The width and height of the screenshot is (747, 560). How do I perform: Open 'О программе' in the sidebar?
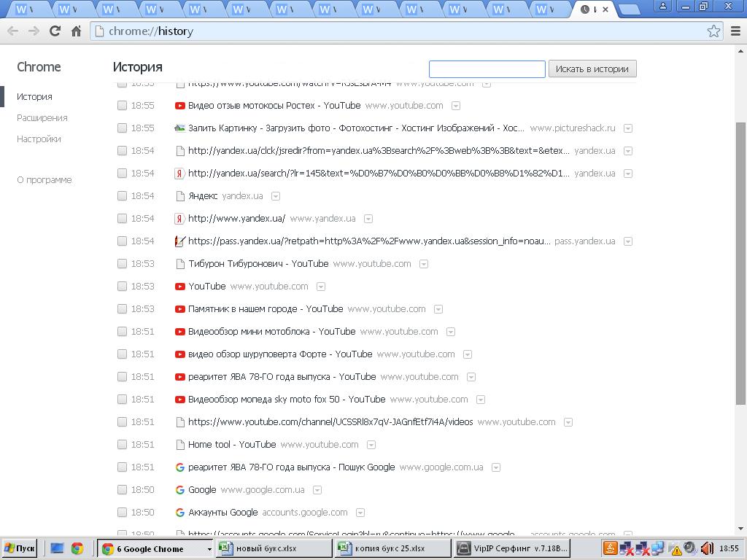coord(44,180)
